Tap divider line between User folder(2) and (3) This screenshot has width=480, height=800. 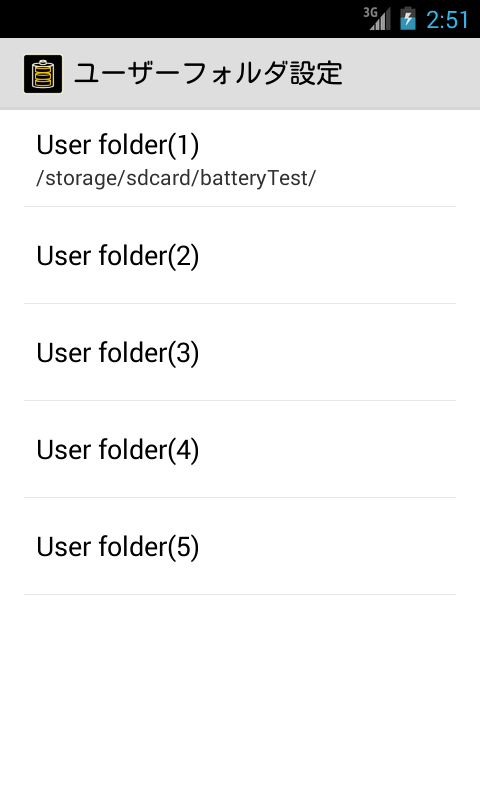(x=240, y=304)
